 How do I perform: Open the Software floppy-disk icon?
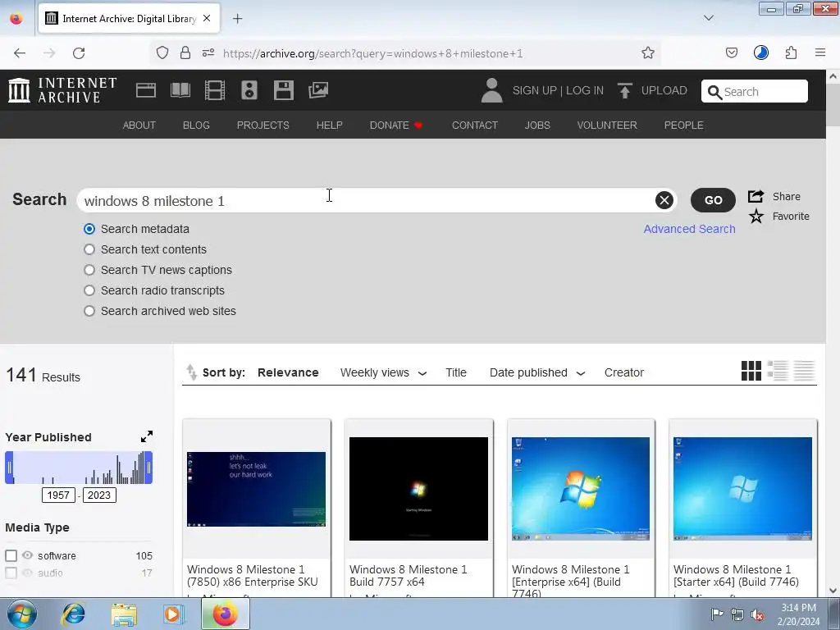[x=283, y=90]
